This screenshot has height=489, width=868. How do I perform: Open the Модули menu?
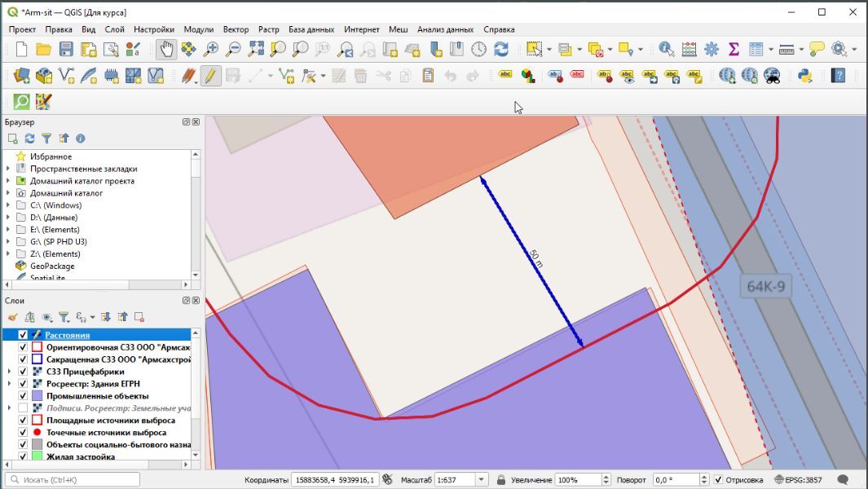[x=199, y=29]
